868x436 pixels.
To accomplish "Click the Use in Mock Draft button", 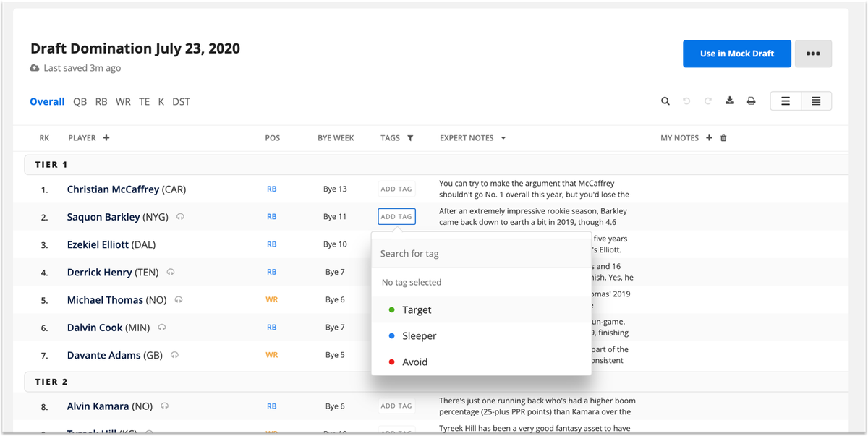I will 736,54.
